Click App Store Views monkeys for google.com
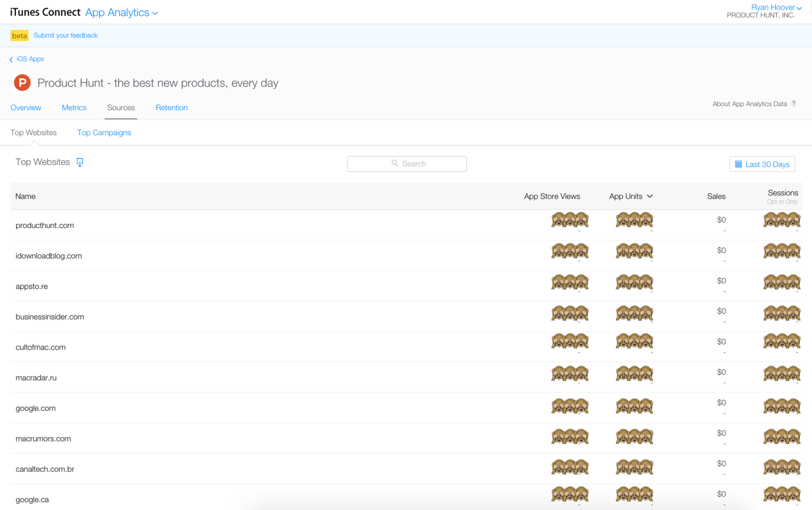 pyautogui.click(x=570, y=405)
